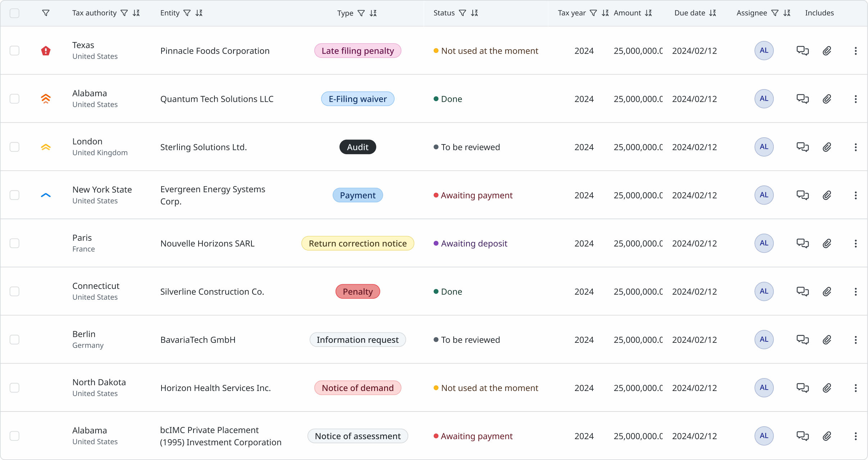This screenshot has width=868, height=460.
Task: Check the Connecticut row checkbox
Action: (14, 291)
